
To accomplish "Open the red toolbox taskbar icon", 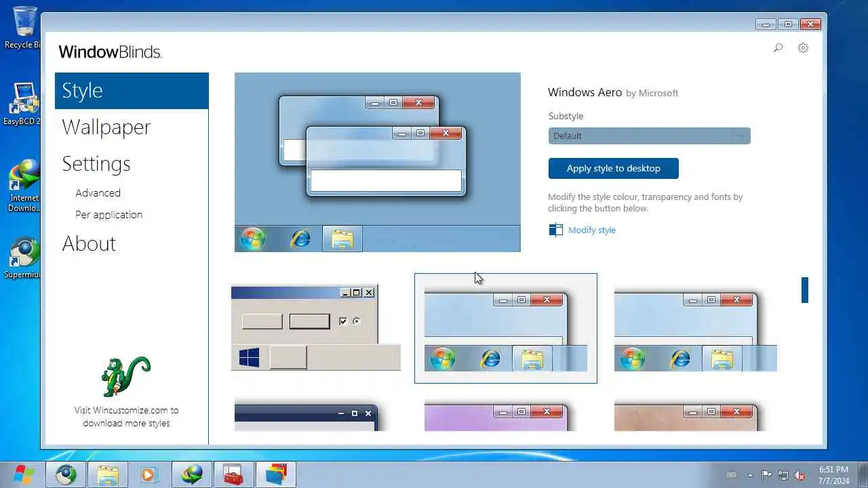I will [234, 475].
